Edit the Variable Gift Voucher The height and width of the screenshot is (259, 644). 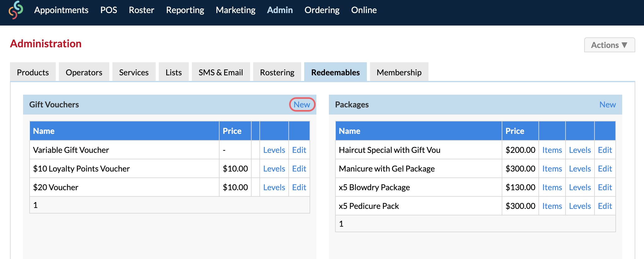(x=299, y=150)
